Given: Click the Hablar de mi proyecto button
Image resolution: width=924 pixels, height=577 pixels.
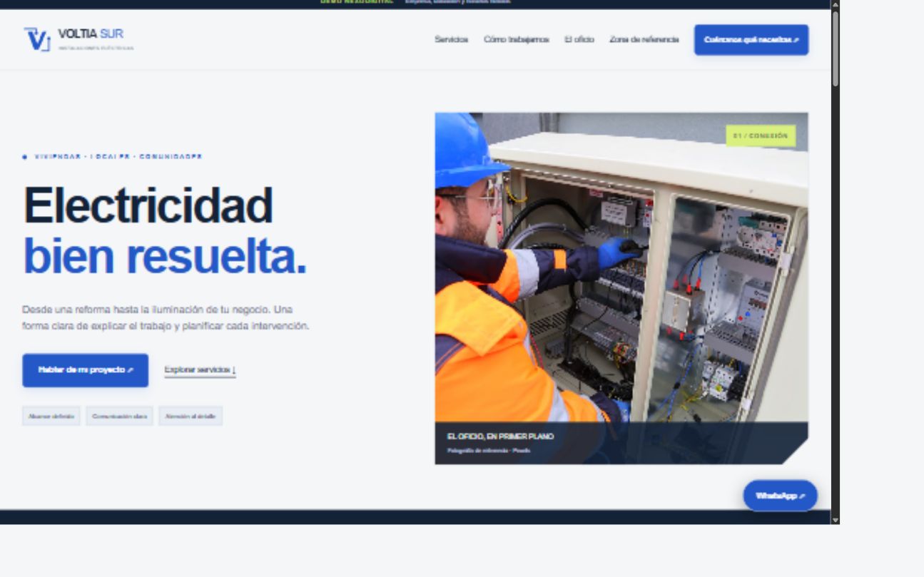Looking at the screenshot, I should click(x=86, y=370).
